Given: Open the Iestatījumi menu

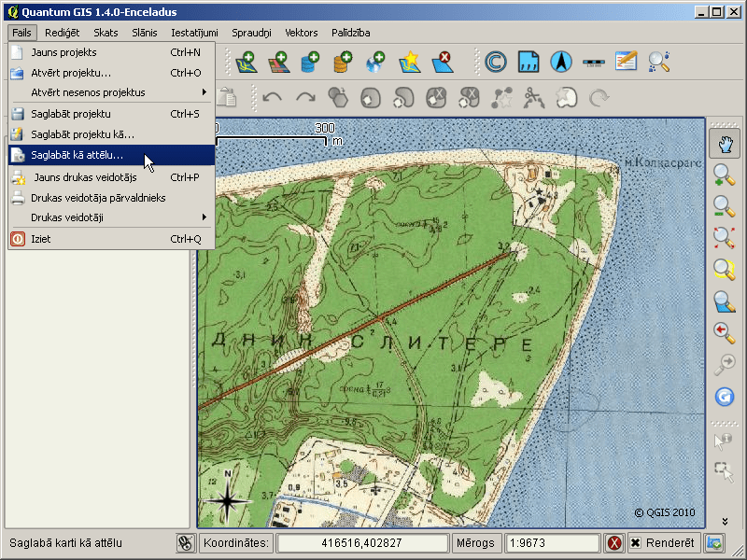Looking at the screenshot, I should (194, 33).
